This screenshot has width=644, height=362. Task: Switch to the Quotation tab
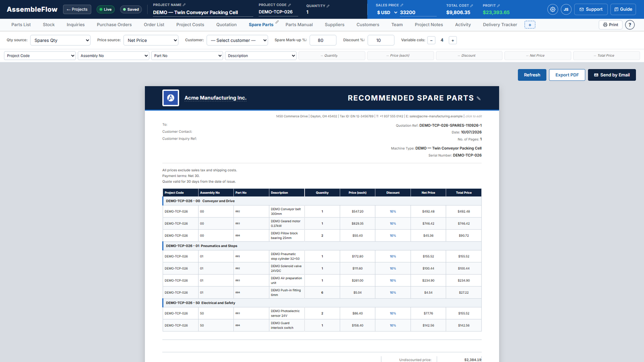[x=227, y=25]
